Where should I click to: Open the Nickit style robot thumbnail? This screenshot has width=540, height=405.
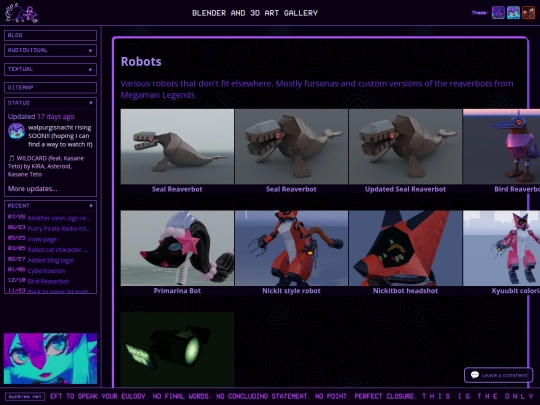pyautogui.click(x=291, y=248)
